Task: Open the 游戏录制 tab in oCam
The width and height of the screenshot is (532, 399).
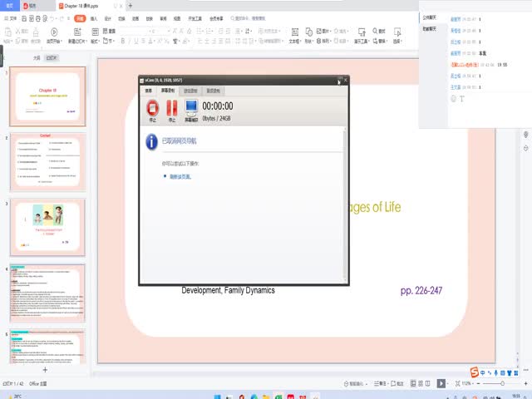Action: click(x=190, y=90)
